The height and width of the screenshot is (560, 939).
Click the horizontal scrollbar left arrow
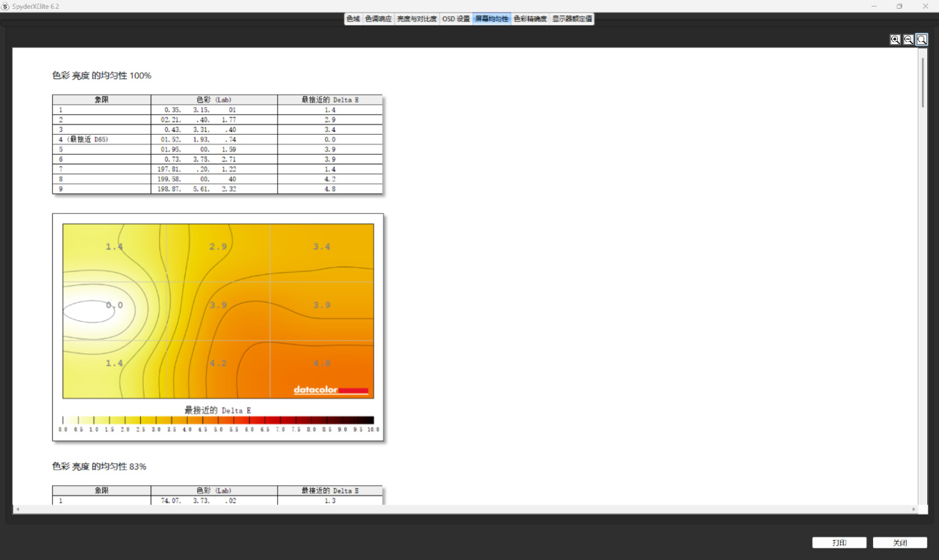(17, 509)
